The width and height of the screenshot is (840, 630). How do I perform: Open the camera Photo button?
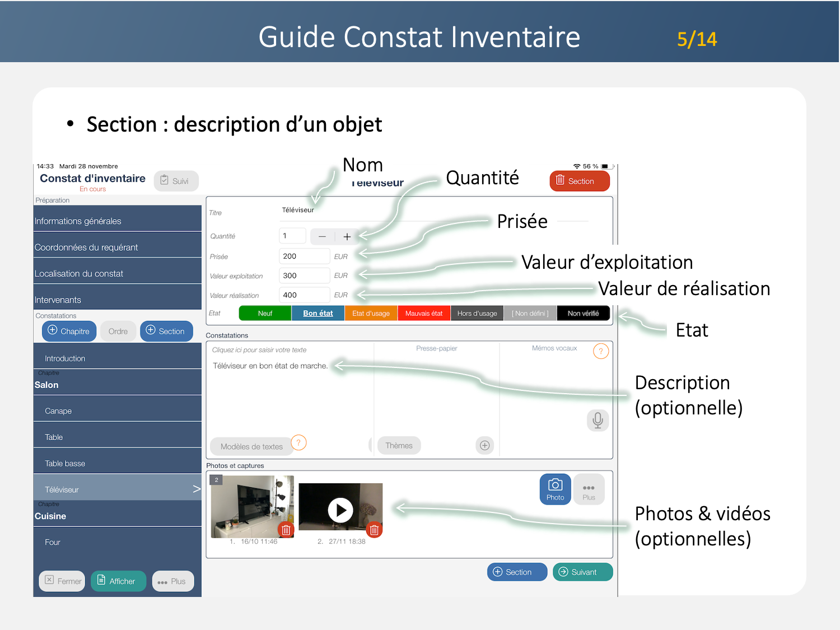pyautogui.click(x=555, y=489)
